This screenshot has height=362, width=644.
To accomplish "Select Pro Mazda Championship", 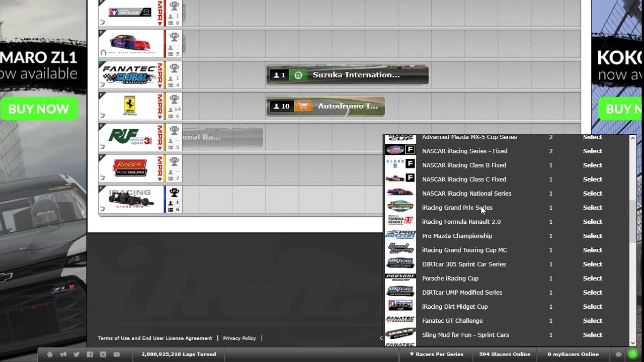I will point(592,236).
